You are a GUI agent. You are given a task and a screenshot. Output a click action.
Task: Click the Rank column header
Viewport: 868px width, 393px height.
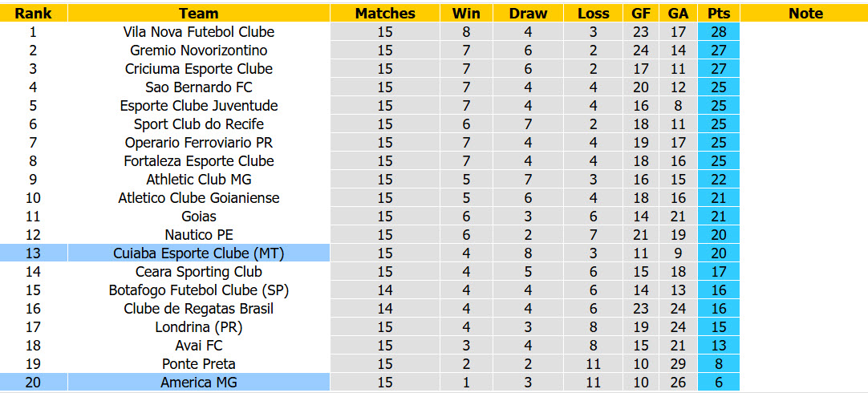coord(33,14)
